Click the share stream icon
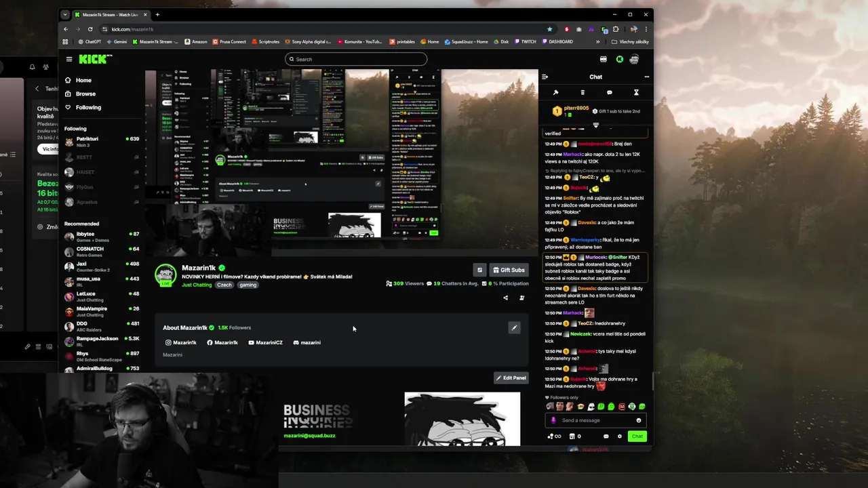868x488 pixels. click(505, 298)
